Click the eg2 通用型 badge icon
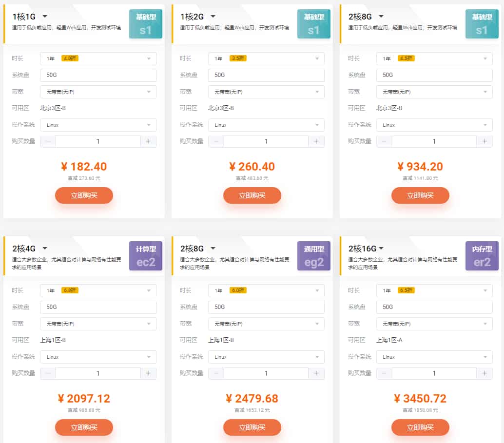This screenshot has width=504, height=443. click(x=314, y=256)
